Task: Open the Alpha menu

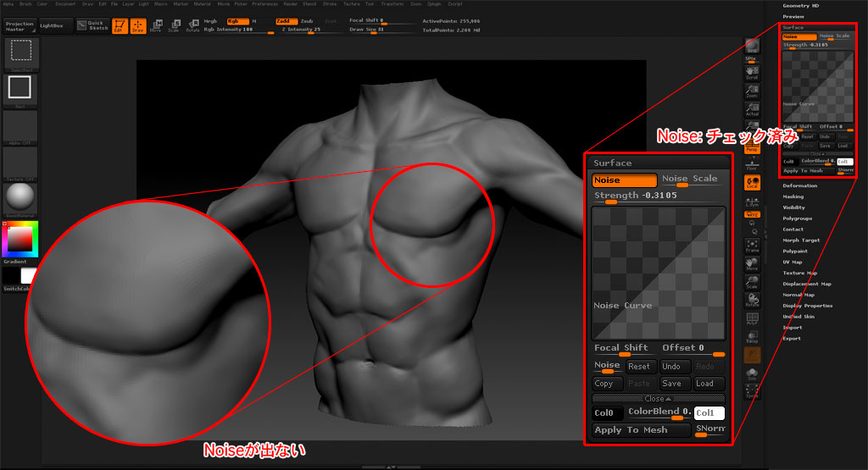Action: point(8,4)
